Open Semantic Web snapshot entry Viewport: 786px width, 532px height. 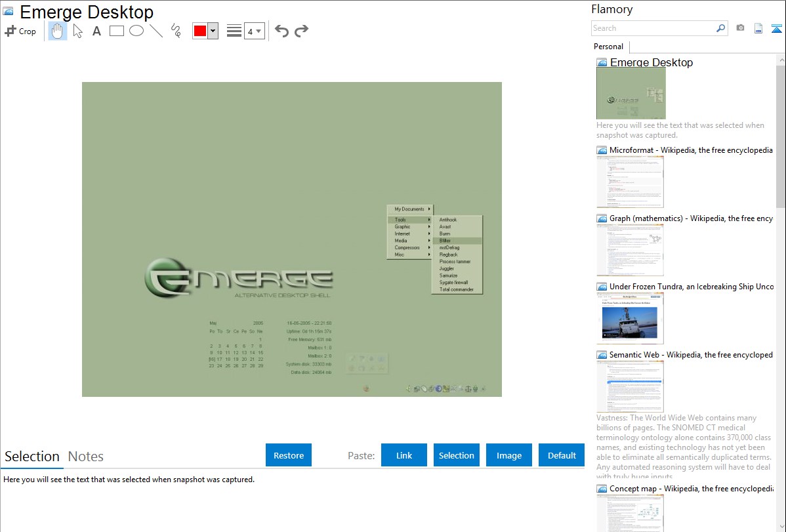(691, 354)
